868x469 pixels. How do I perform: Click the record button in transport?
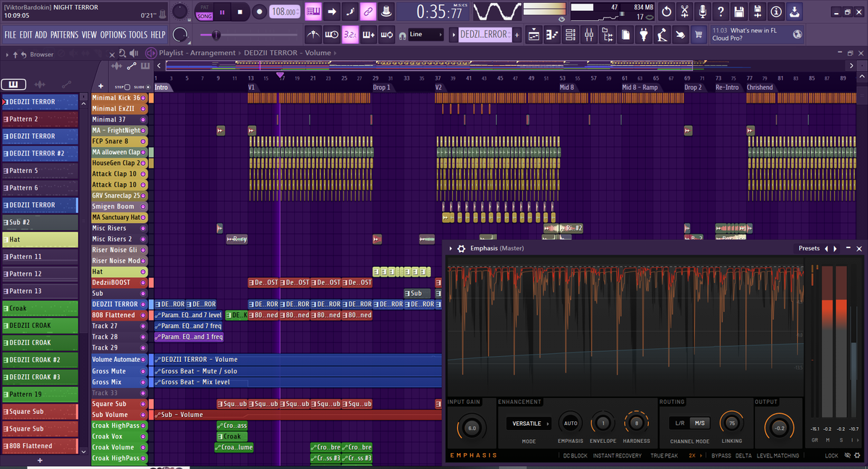pos(259,12)
